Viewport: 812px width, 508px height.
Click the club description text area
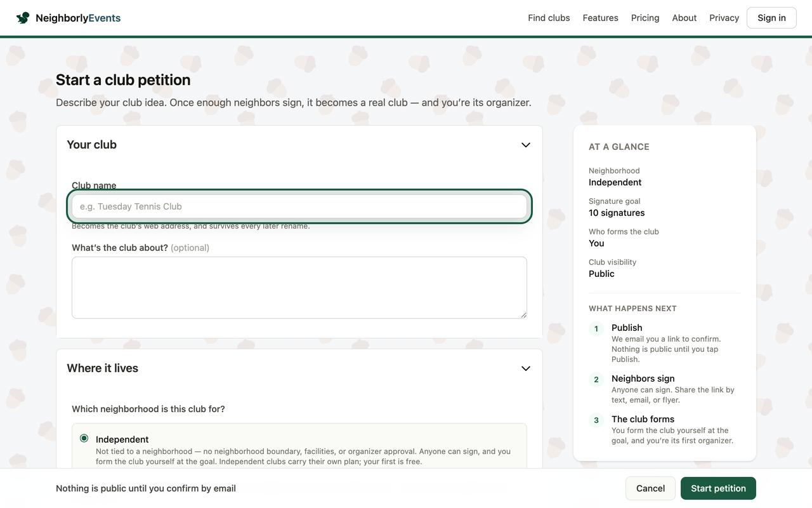(x=299, y=288)
